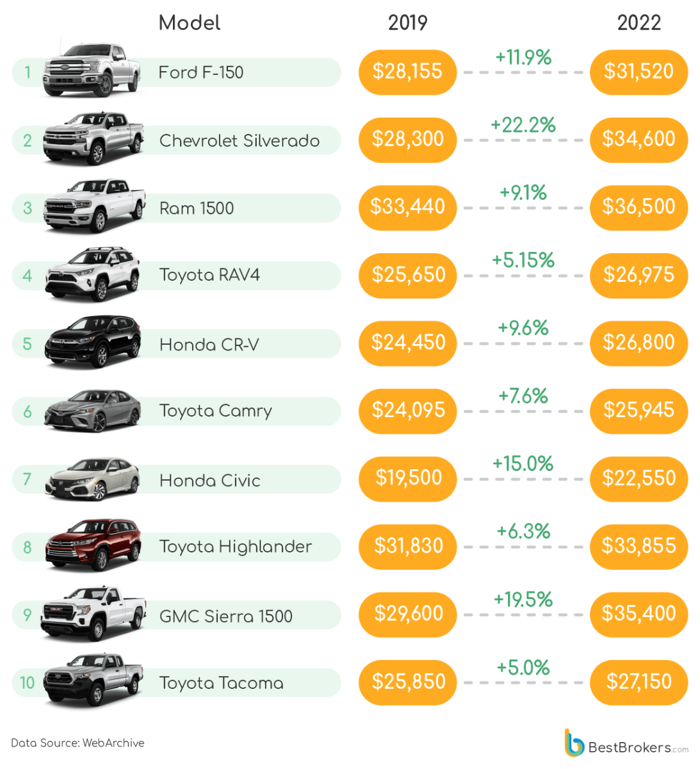Click the 2022 column header
Image resolution: width=700 pixels, height=769 pixels.
tap(639, 23)
